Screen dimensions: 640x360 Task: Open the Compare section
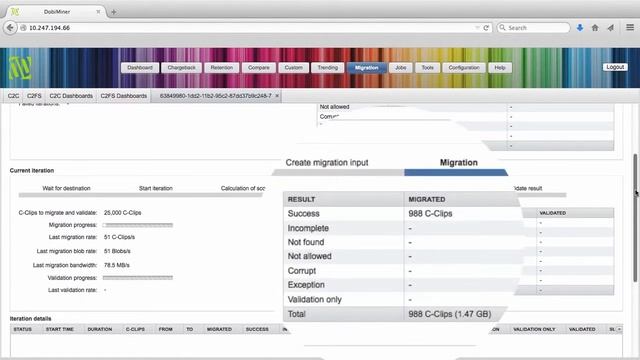pos(259,68)
